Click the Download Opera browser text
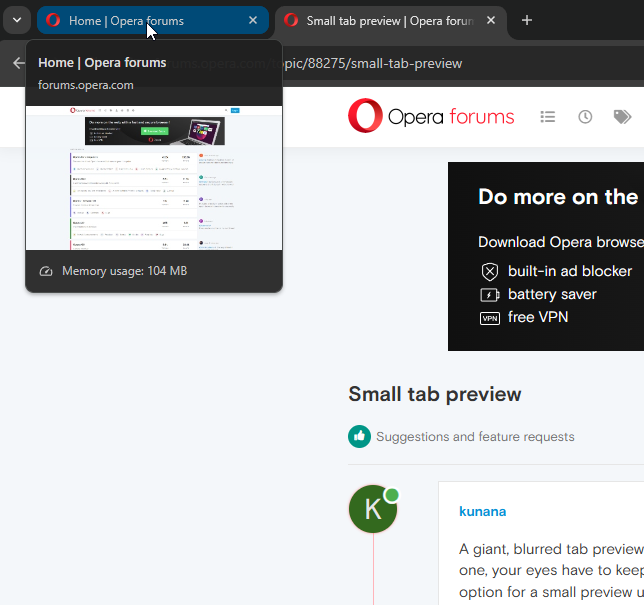Viewport: 644px width, 605px height. tap(561, 242)
